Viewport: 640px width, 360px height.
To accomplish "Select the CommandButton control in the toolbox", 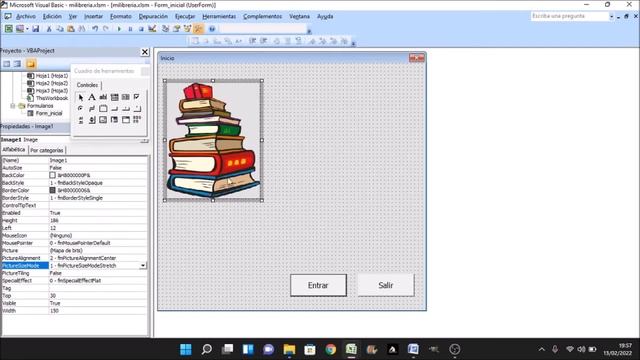I will pyautogui.click(x=115, y=109).
